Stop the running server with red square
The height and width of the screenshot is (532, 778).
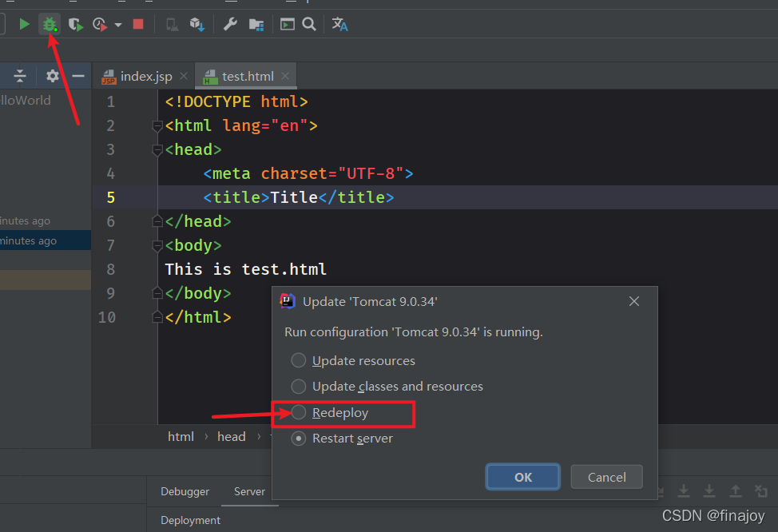138,24
